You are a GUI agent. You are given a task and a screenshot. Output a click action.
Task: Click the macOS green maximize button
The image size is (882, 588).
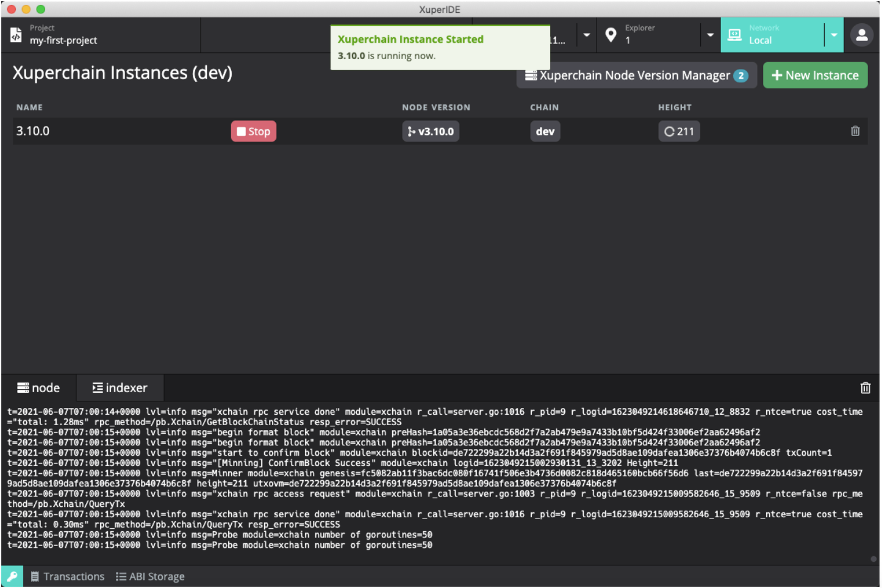[x=41, y=9]
